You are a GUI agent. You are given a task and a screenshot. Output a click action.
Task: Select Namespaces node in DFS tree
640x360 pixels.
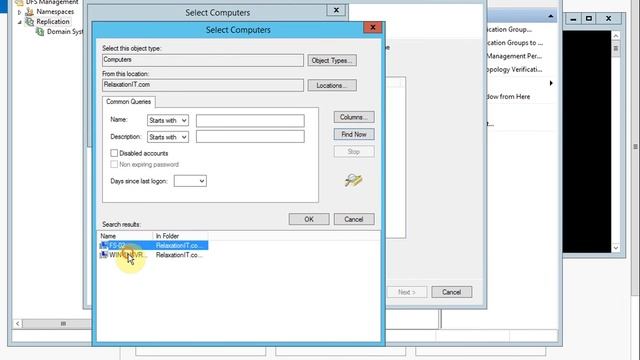point(55,12)
